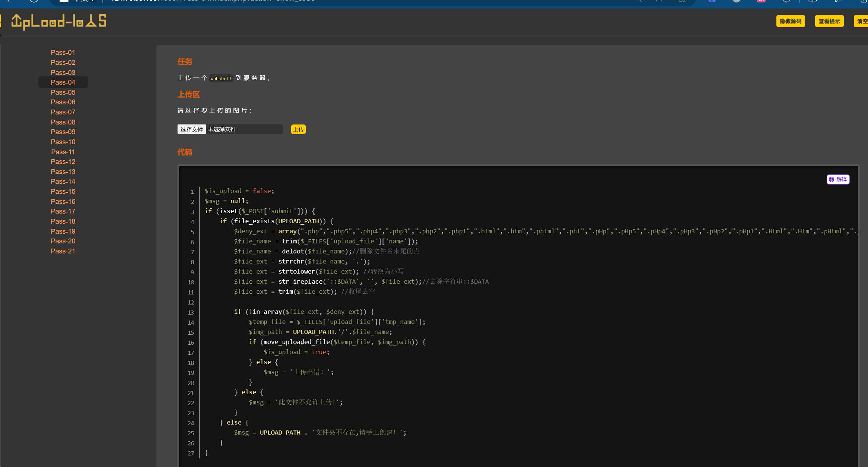Click the 解释 AI explain icon button

point(838,179)
